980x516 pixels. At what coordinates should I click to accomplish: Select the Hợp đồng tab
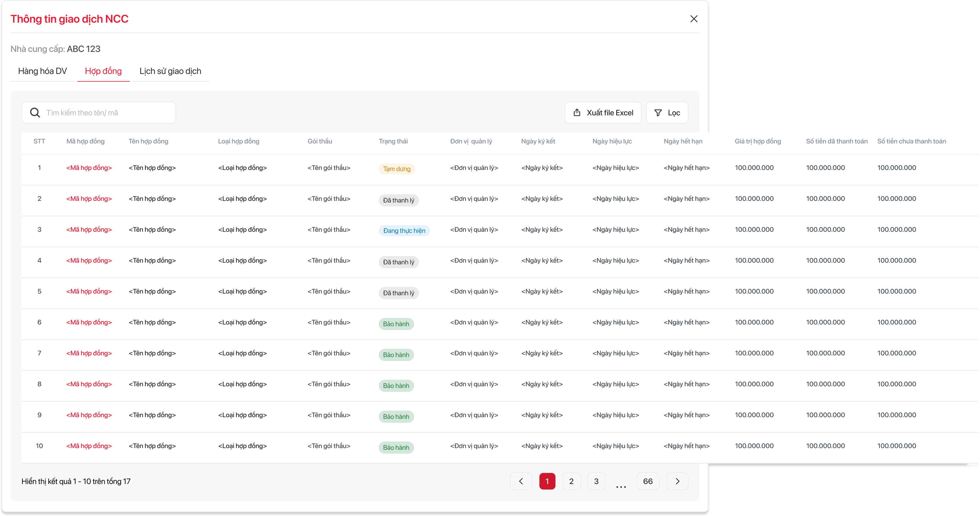(x=103, y=71)
